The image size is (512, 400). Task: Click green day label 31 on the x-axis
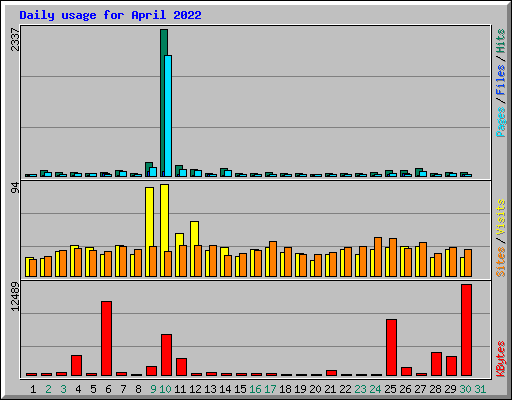[480, 389]
